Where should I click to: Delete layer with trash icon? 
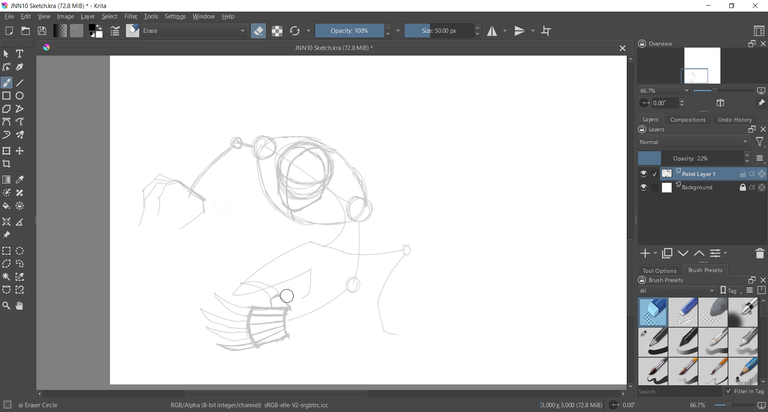click(759, 254)
